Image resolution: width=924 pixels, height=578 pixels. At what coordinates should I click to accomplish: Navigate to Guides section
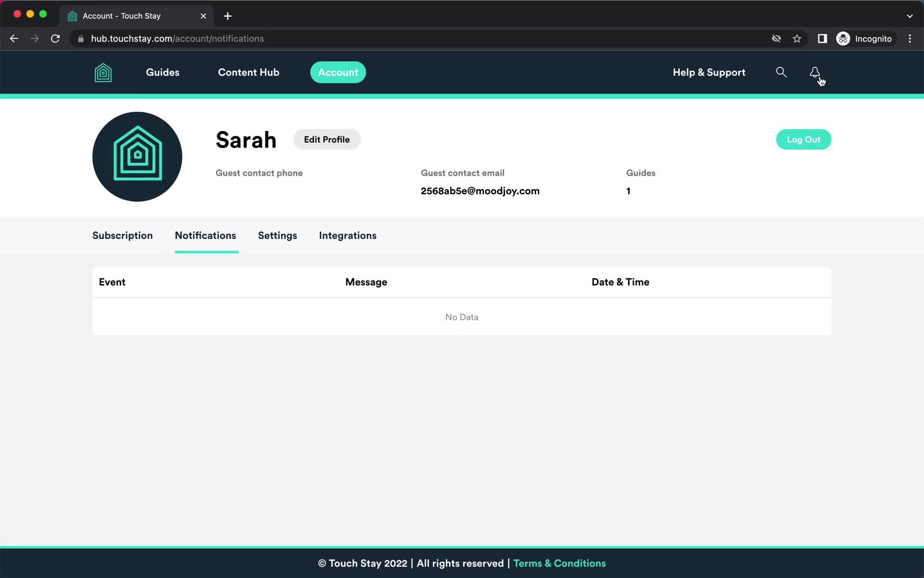click(162, 72)
